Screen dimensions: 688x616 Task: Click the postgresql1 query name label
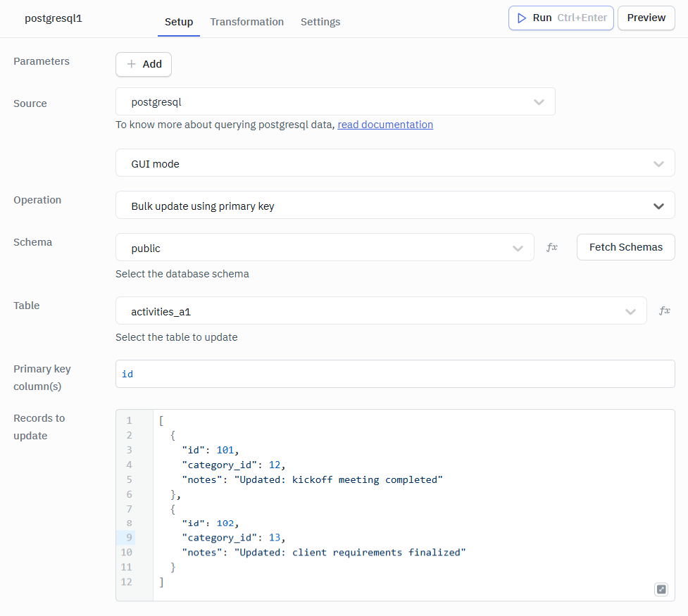54,18
